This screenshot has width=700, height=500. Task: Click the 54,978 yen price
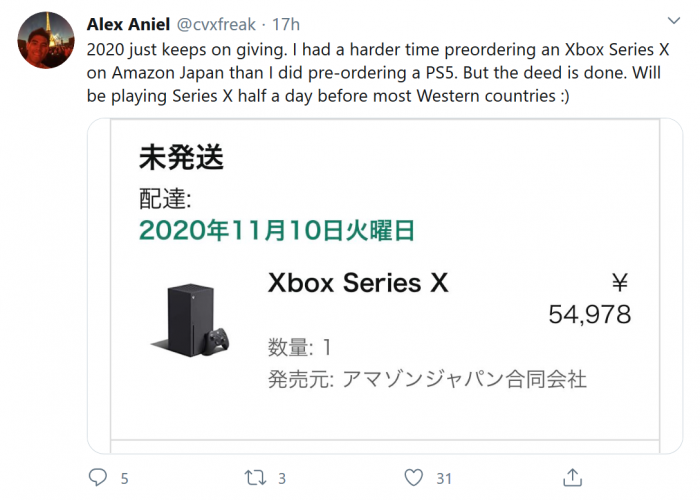589,314
